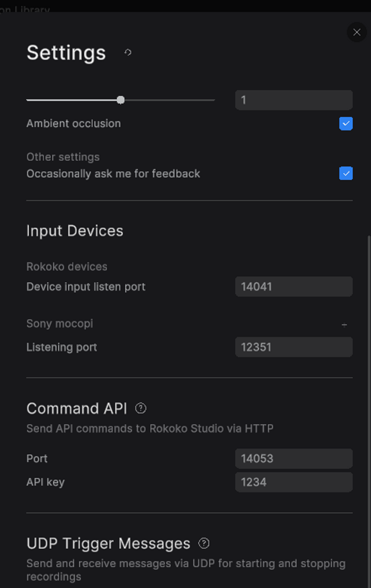Focus the slider value field showing 1
Image resolution: width=371 pixels, height=588 pixels.
(294, 100)
